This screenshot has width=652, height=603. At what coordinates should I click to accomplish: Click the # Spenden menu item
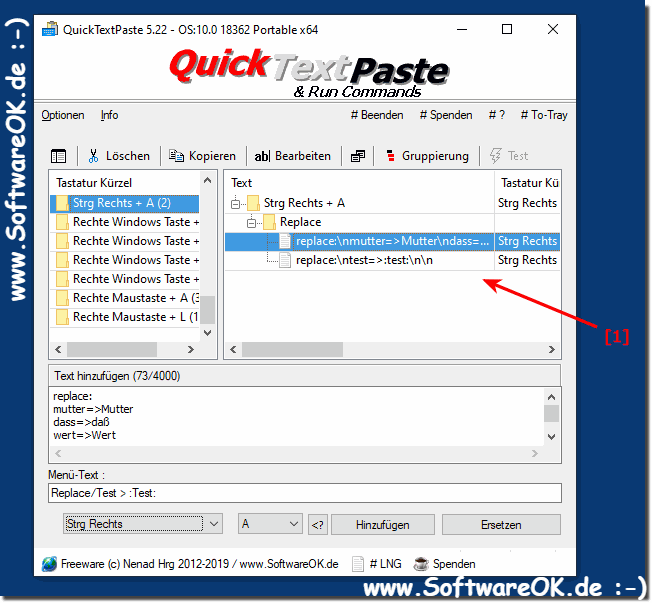446,115
